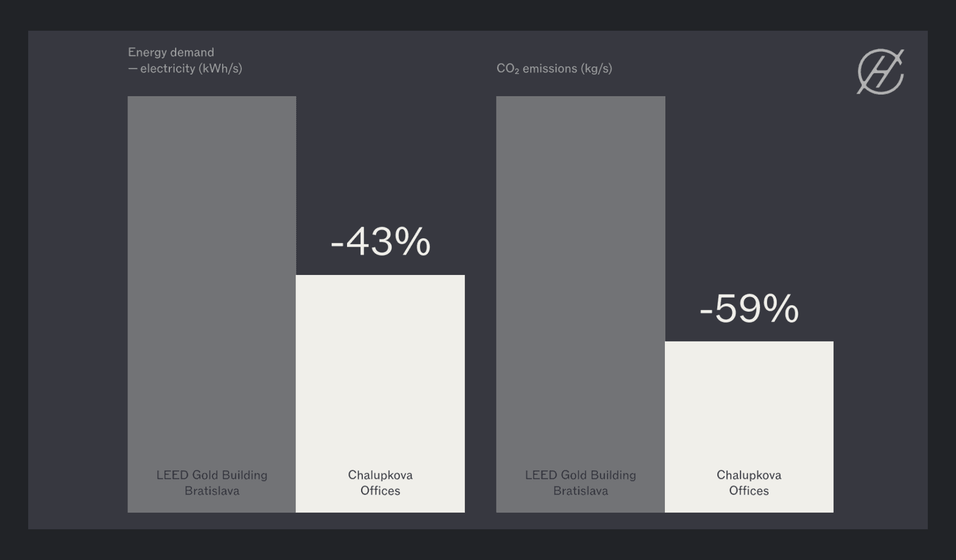Image resolution: width=956 pixels, height=560 pixels.
Task: Click "Offices" text in CO₂ chart's white bar
Action: pos(749,491)
